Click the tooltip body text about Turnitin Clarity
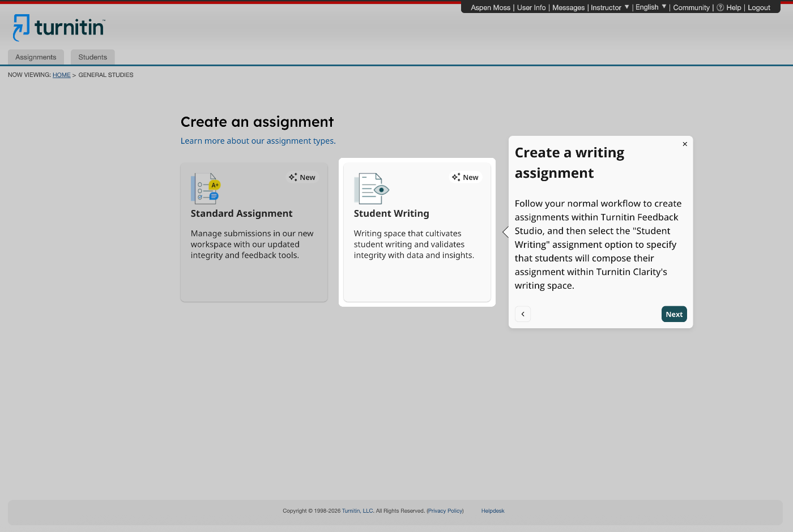Image resolution: width=793 pixels, height=532 pixels. (598, 244)
